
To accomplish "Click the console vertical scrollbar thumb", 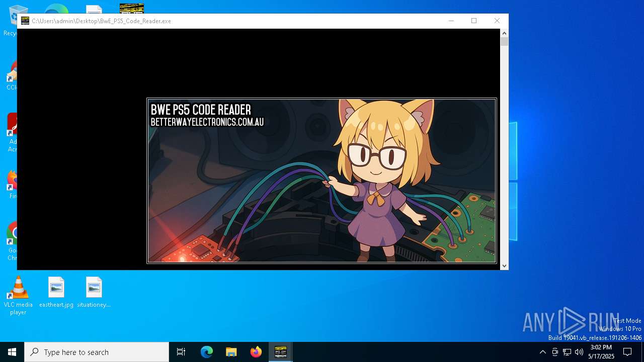I will 504,42.
